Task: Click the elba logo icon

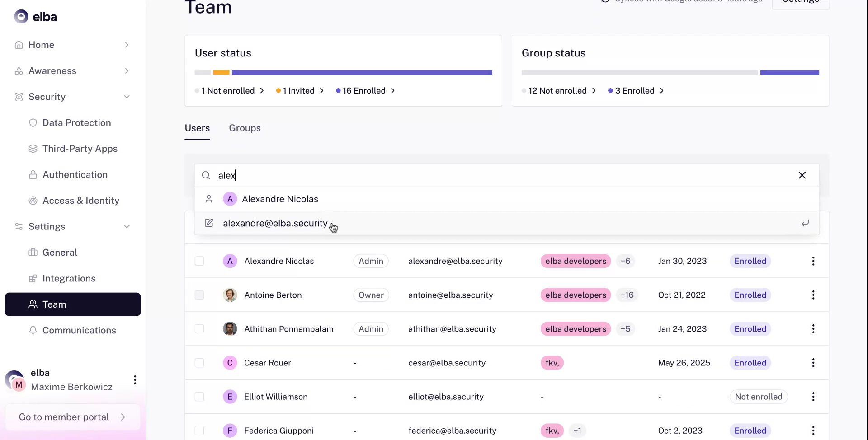Action: (21, 17)
